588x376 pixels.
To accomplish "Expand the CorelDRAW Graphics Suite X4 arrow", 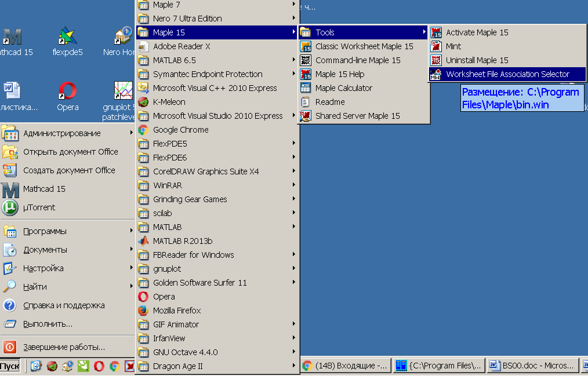I will point(293,171).
